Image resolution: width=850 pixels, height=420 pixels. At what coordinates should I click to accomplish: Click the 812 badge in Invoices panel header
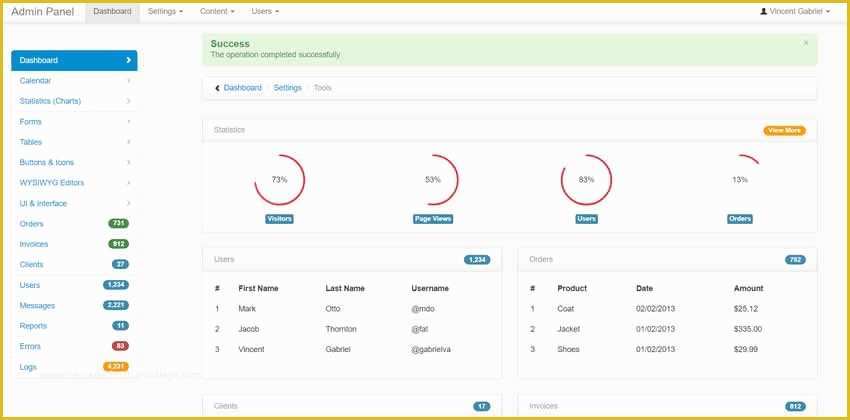pos(795,406)
